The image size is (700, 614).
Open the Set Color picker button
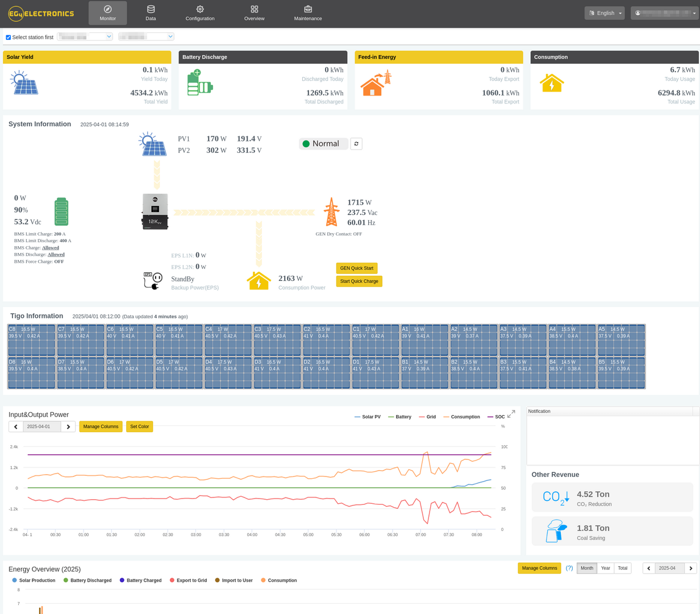pos(139,426)
